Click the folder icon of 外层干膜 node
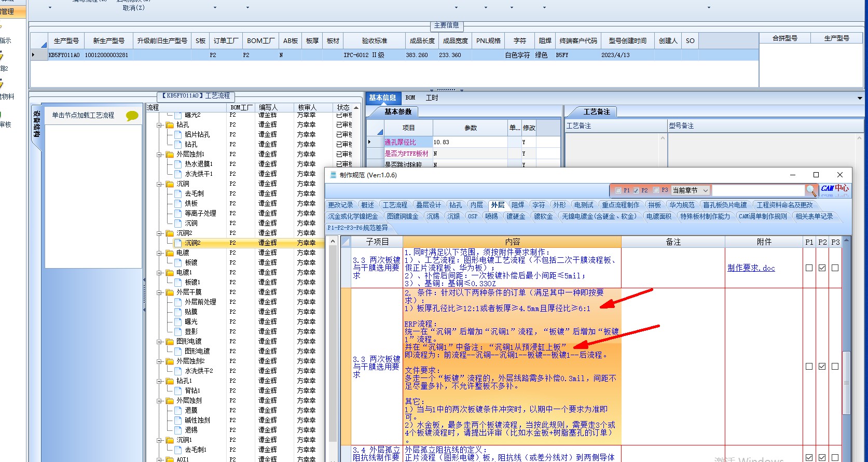The width and height of the screenshot is (868, 462). [x=170, y=292]
